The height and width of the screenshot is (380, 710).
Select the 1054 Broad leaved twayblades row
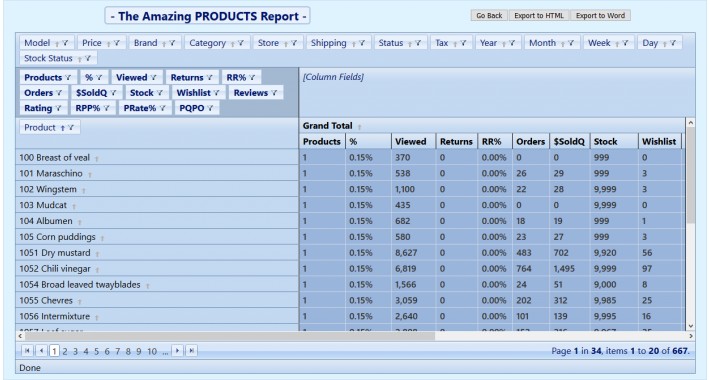[x=157, y=284]
